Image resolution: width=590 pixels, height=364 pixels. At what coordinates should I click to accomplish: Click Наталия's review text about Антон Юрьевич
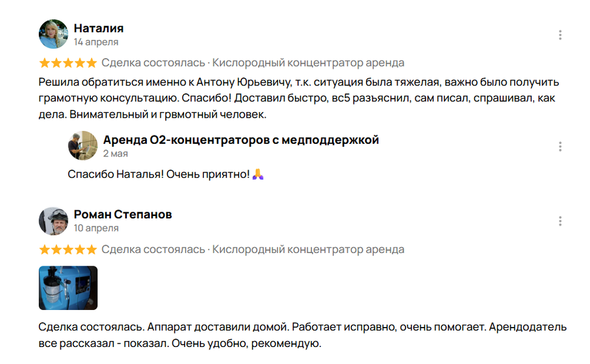pos(299,98)
